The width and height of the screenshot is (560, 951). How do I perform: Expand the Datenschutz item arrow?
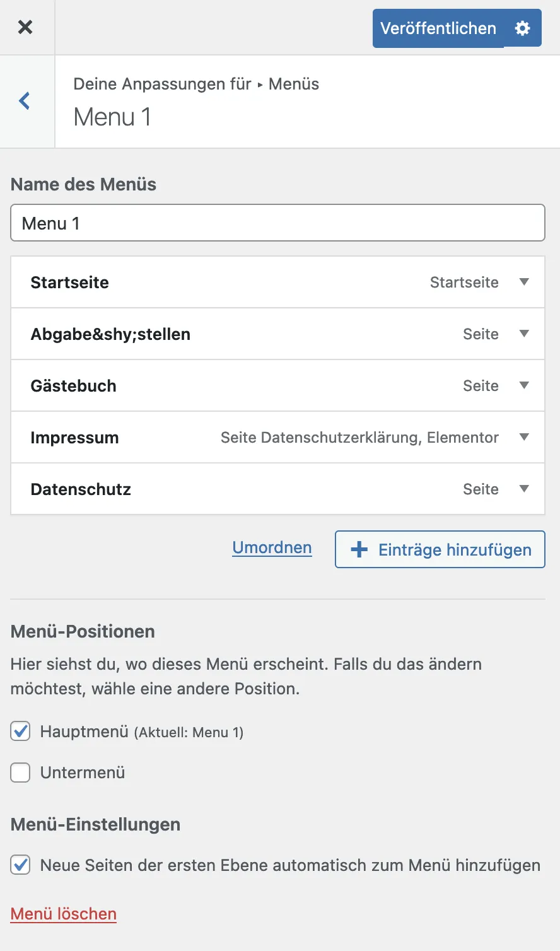524,489
